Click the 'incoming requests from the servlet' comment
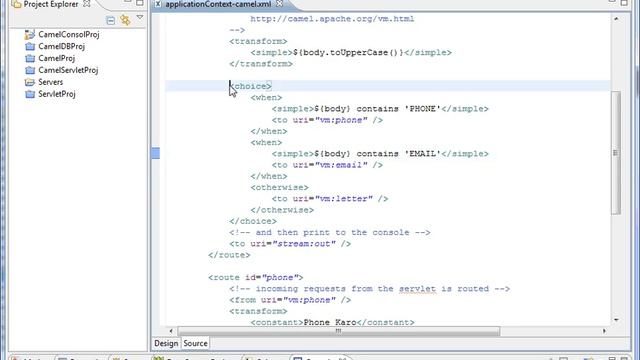 coord(369,289)
